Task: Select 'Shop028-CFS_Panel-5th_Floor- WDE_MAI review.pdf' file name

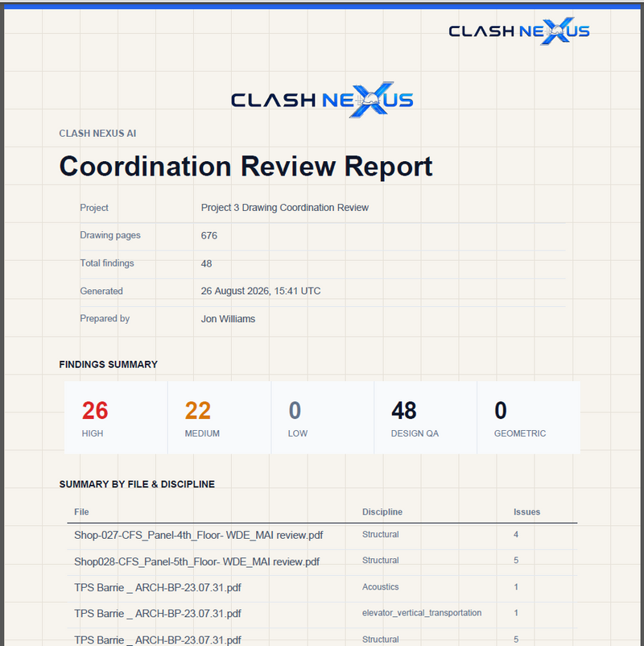Action: [197, 562]
